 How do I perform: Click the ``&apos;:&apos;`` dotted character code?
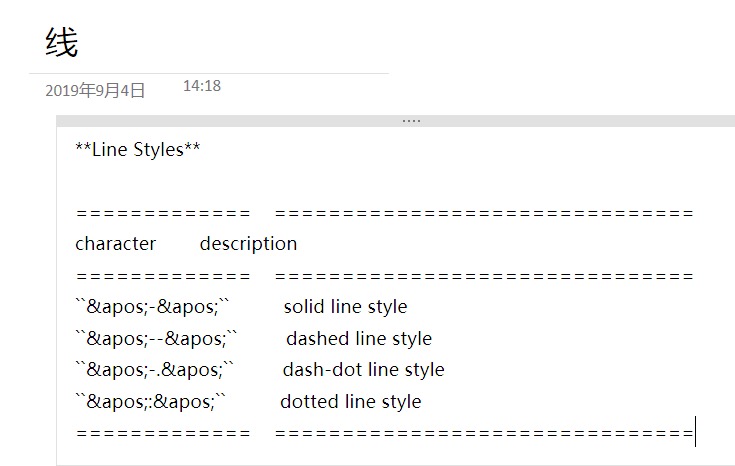[152, 402]
